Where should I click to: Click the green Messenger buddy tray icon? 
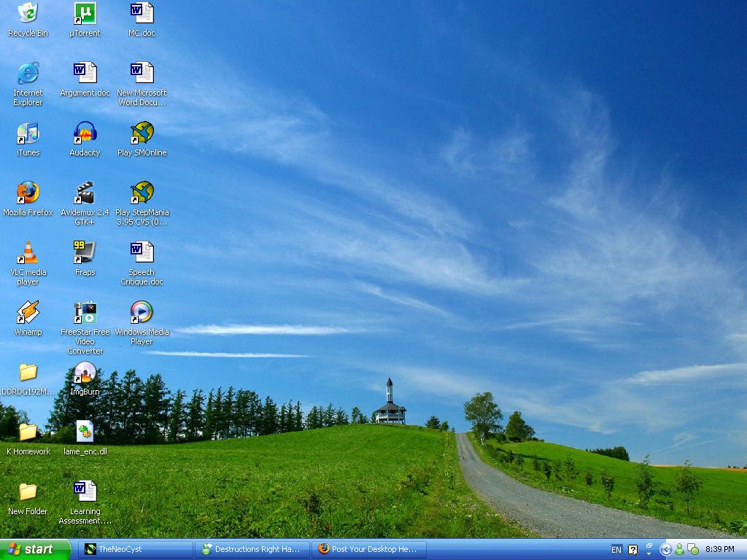point(680,550)
